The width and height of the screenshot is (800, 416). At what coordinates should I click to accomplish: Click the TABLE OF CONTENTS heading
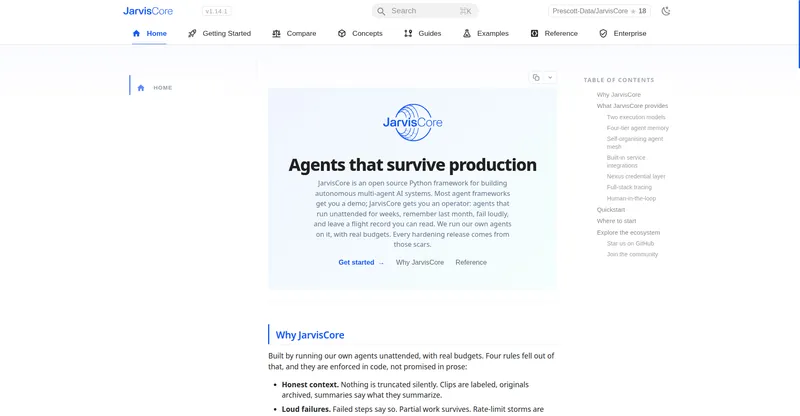(619, 80)
